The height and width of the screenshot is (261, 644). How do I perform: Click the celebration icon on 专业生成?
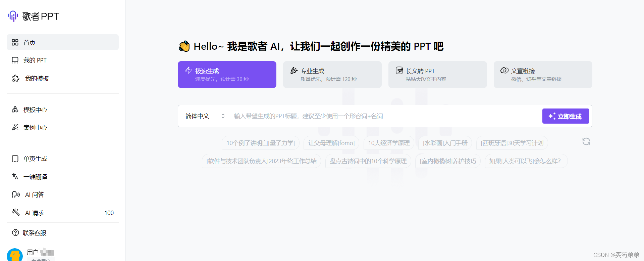coord(294,71)
